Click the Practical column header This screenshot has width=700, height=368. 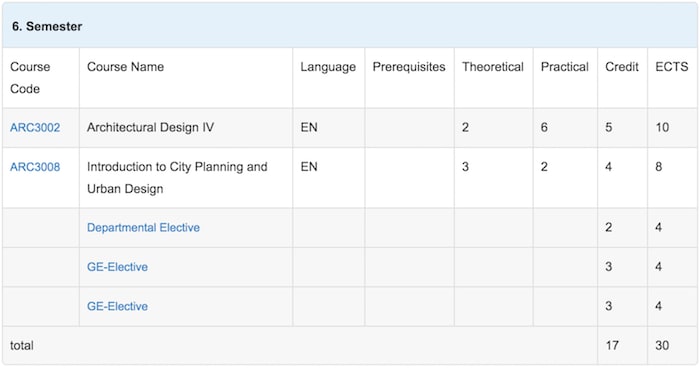[x=565, y=67]
